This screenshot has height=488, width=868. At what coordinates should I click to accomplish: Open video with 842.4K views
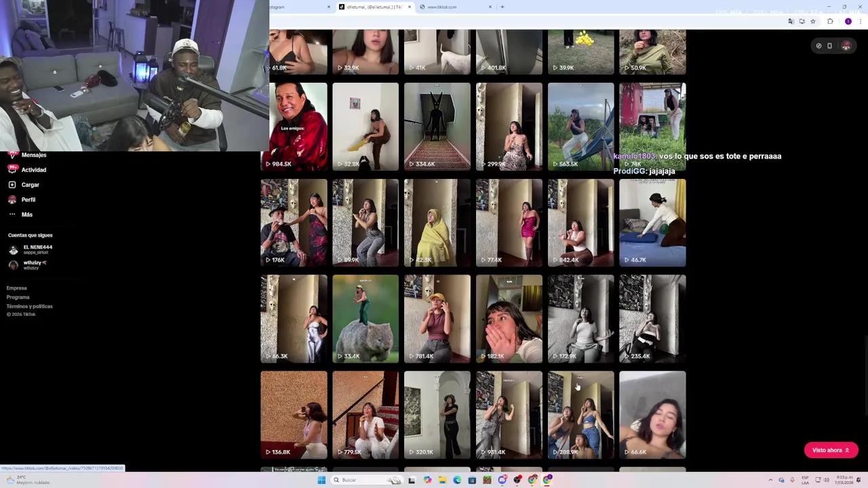point(581,222)
